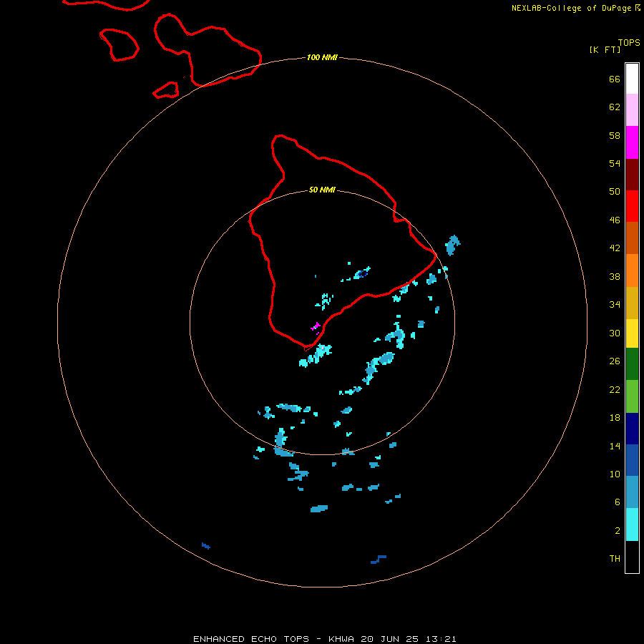Click the legend value '10'

pos(615,474)
